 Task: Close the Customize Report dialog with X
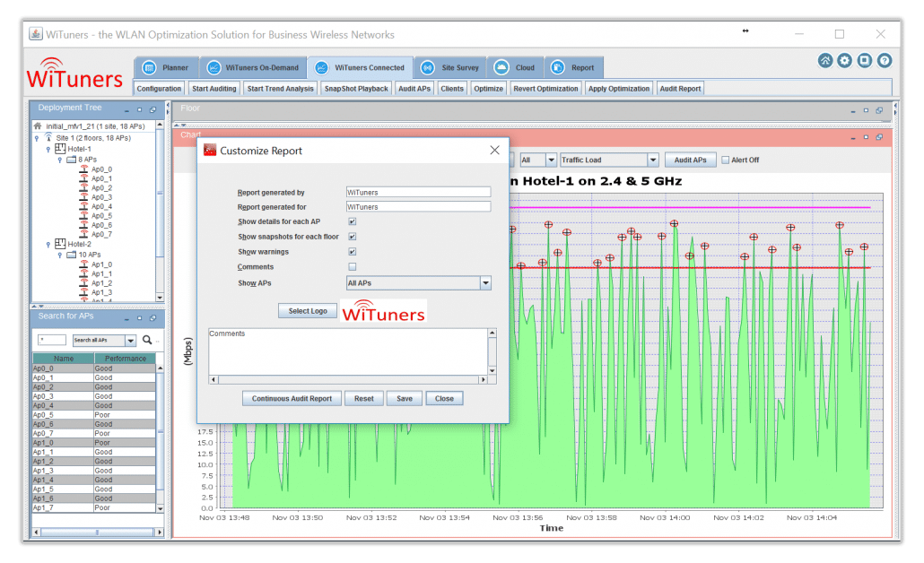click(494, 151)
